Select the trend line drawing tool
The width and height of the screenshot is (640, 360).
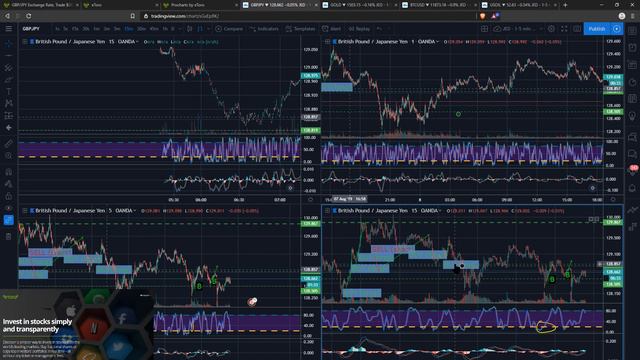point(9,56)
